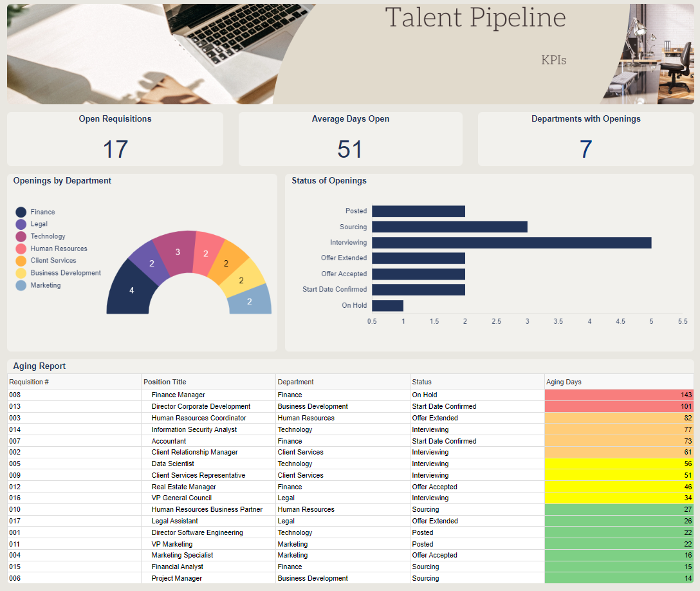The image size is (700, 591).
Task: Click the Offer Extended bar
Action: point(418,258)
